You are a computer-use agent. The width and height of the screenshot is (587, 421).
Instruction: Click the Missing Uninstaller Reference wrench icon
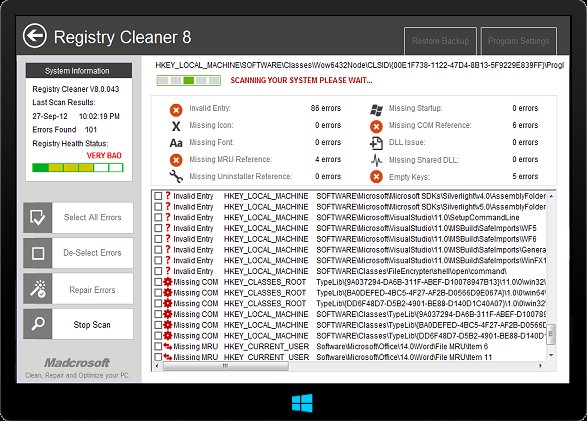tap(176, 176)
